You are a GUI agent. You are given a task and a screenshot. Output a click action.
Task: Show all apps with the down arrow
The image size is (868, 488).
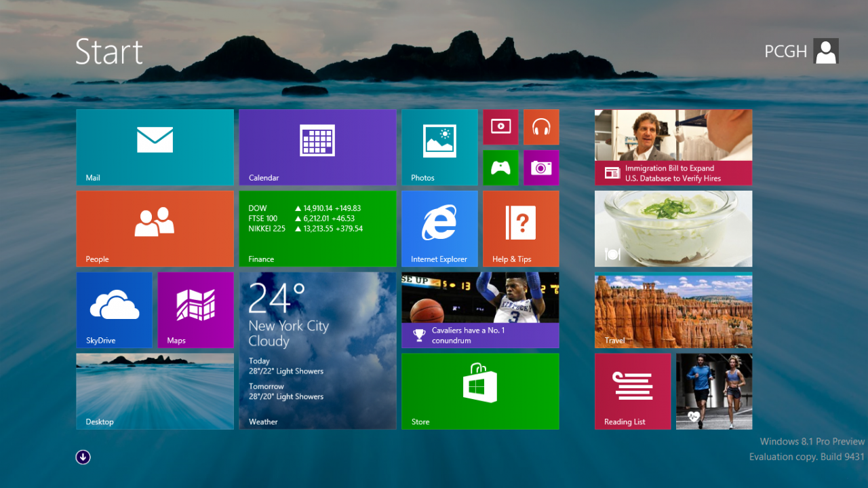83,457
